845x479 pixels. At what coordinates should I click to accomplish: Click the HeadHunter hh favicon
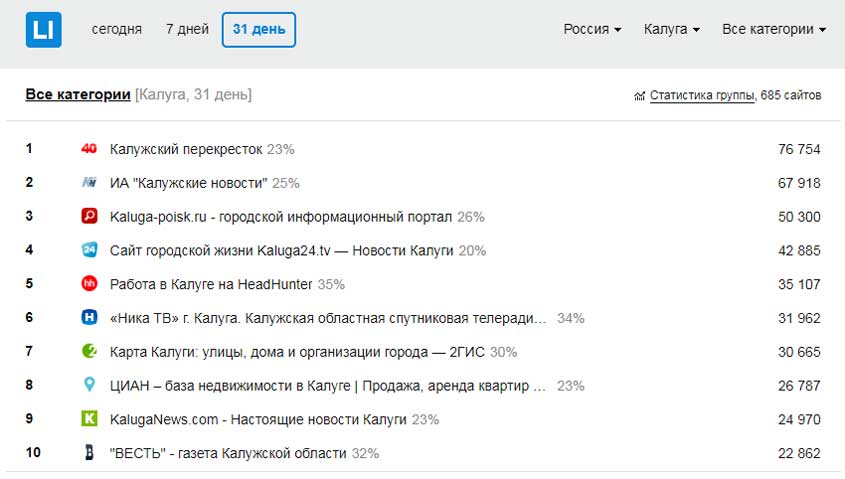pyautogui.click(x=88, y=284)
